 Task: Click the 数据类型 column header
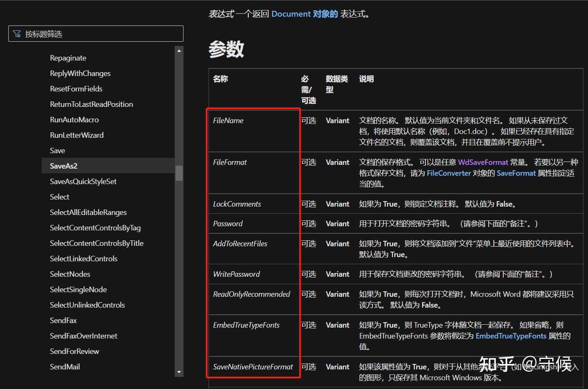click(x=337, y=84)
